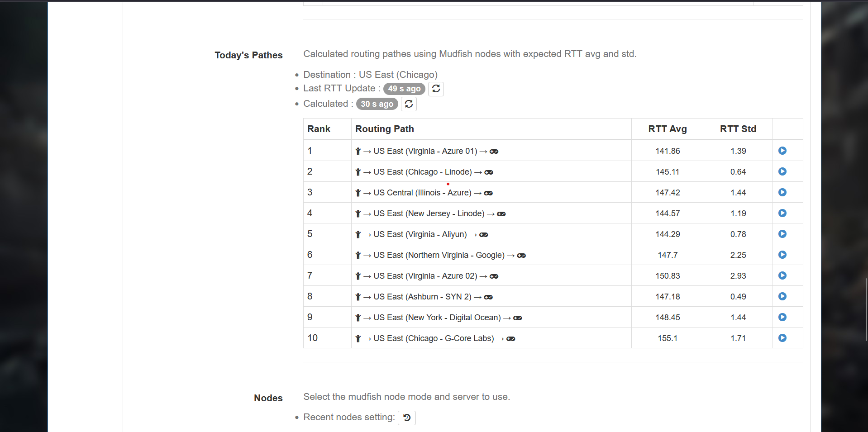Apply the Ashburn - SYN 2 path
868x432 pixels.
782,296
